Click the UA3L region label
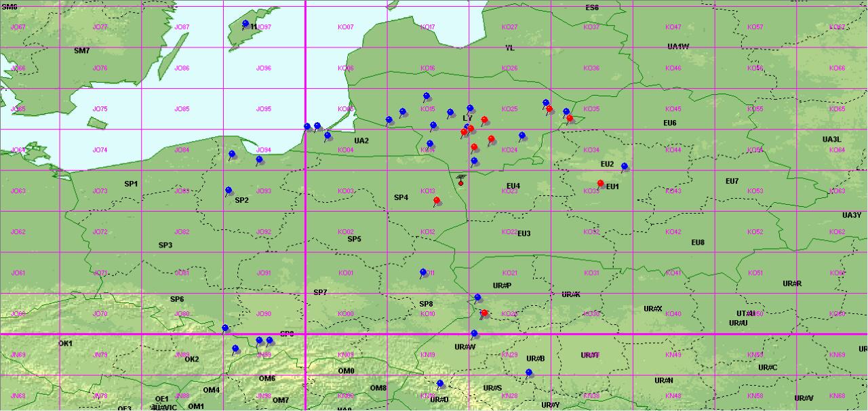 point(831,140)
